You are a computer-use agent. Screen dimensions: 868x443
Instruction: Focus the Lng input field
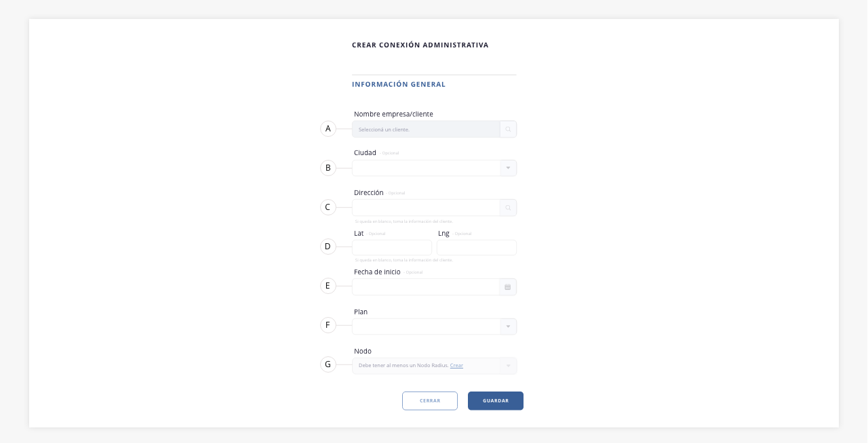click(477, 247)
